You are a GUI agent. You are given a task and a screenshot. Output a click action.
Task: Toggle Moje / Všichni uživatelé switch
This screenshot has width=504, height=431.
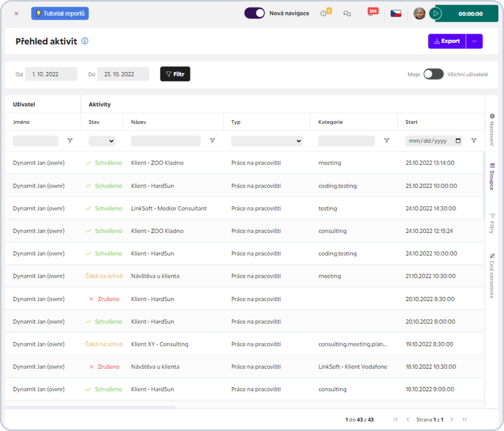click(433, 74)
